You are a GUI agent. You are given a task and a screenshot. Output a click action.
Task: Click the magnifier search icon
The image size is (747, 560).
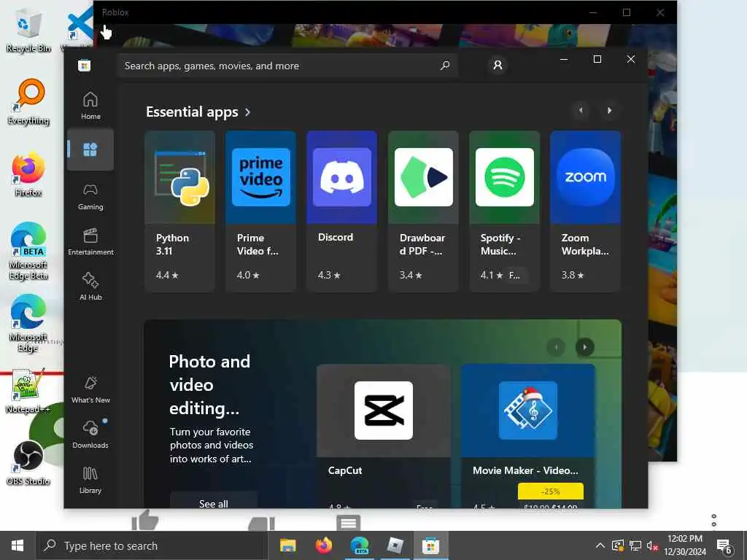(x=445, y=65)
